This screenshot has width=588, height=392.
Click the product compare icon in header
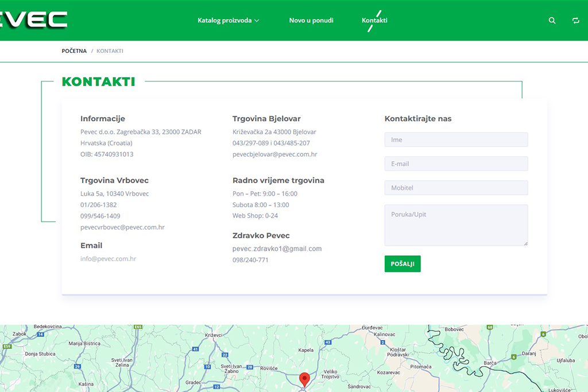(x=575, y=20)
